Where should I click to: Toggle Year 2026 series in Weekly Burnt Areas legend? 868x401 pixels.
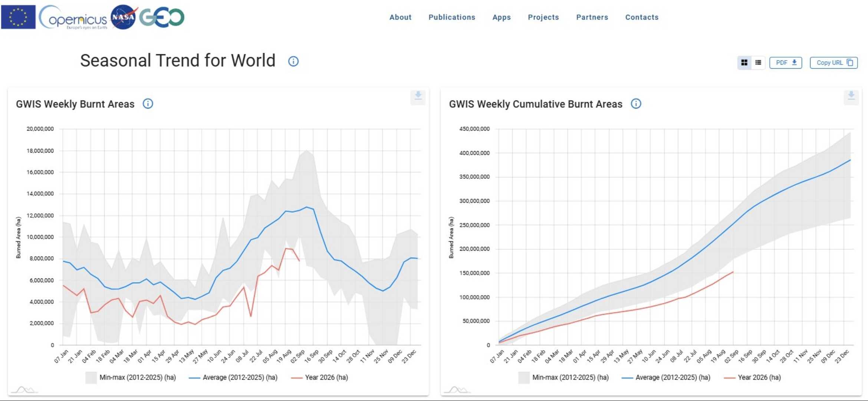tap(320, 378)
